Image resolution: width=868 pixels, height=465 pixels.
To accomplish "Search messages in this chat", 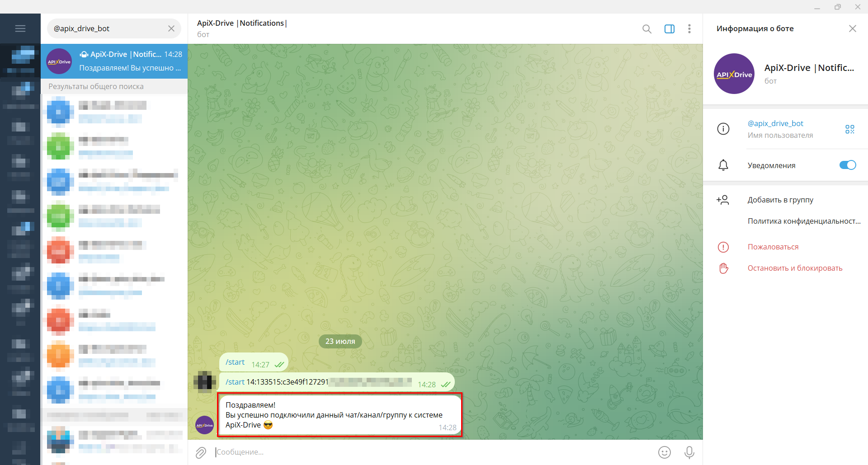I will coord(647,29).
